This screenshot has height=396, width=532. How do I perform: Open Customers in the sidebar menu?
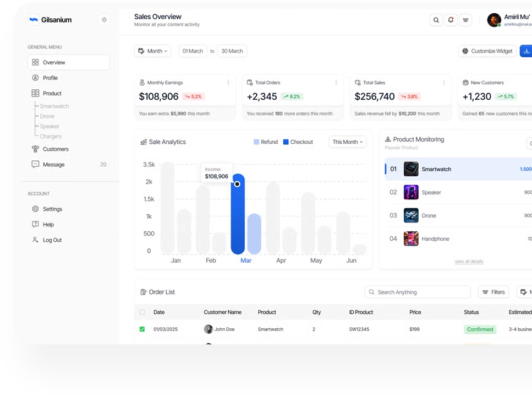tap(55, 149)
